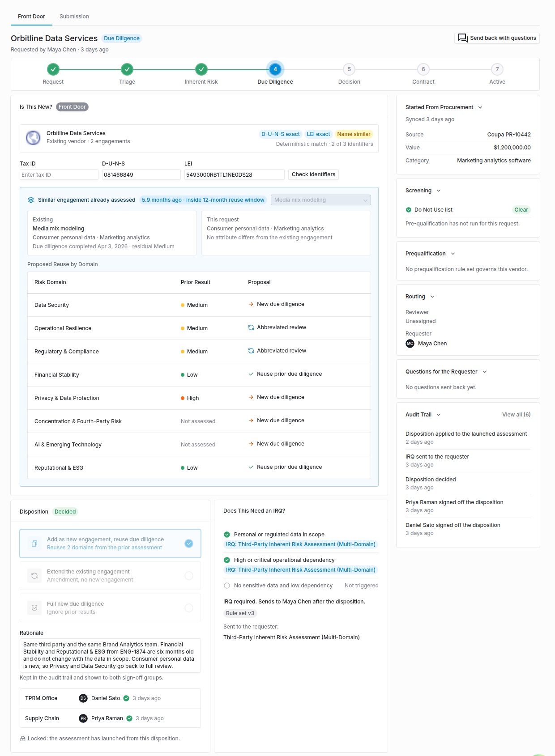Click the arrow icon in Privacy & Data Protection proposal

tap(251, 397)
